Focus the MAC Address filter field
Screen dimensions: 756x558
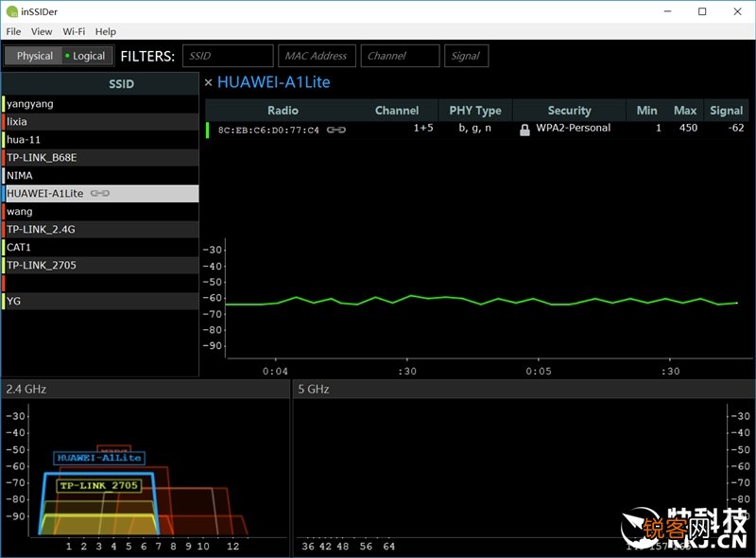click(317, 56)
